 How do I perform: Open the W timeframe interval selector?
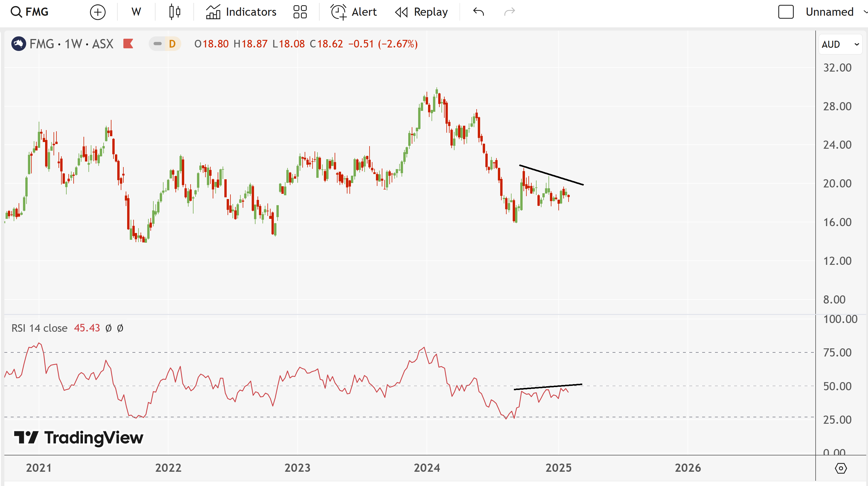tap(136, 12)
